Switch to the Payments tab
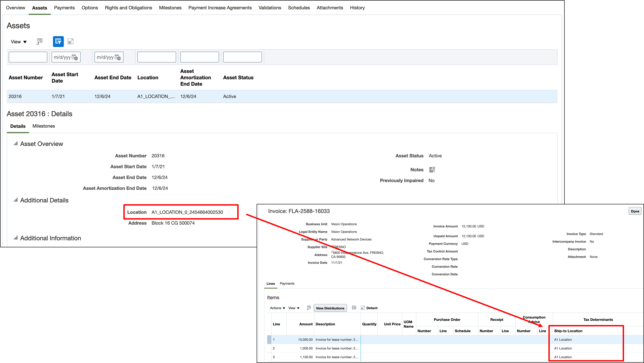Viewport: 644px width, 363px height. coord(64,8)
